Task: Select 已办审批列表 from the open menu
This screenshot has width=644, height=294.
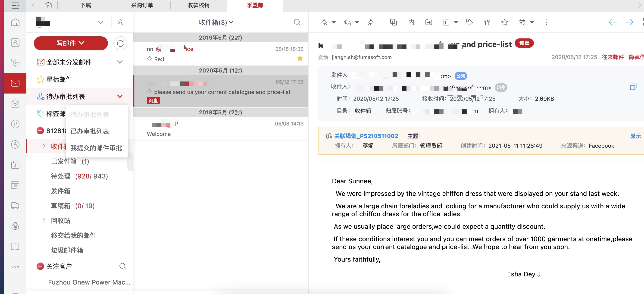Action: [x=90, y=131]
